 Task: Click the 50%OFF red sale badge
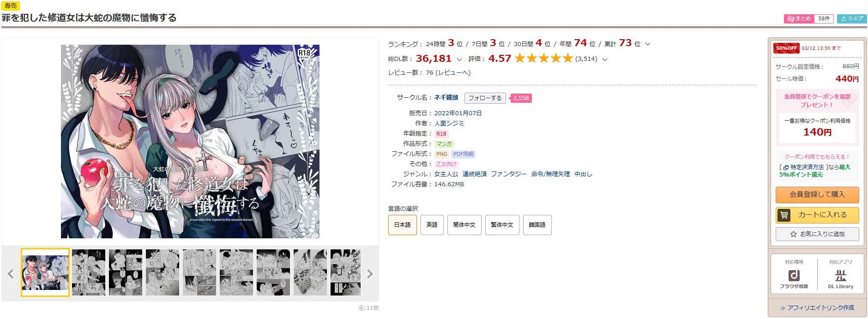(786, 48)
